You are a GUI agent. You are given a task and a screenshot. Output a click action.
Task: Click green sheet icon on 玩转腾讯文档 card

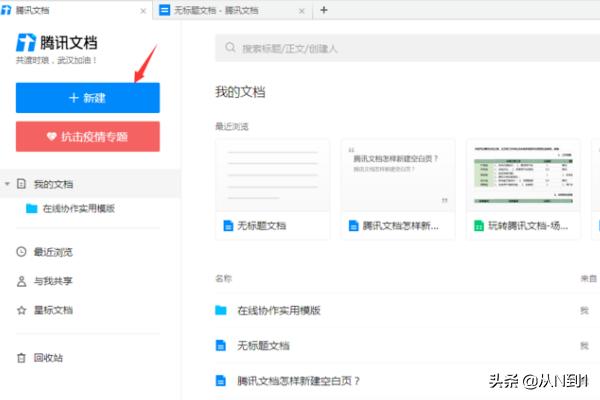pos(479,226)
